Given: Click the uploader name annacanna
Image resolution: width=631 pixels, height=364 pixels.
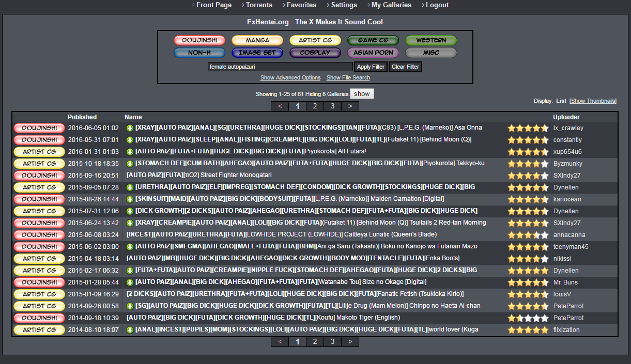Looking at the screenshot, I should click(x=568, y=235).
